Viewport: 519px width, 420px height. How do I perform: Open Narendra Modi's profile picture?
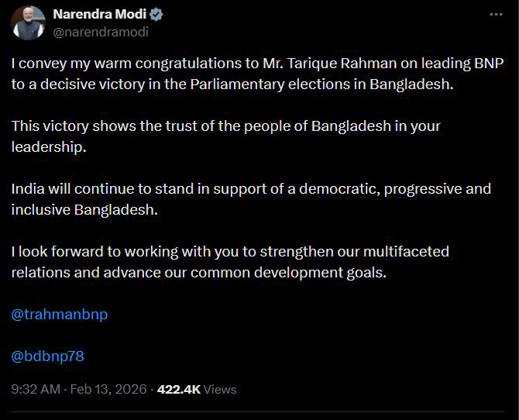(28, 23)
